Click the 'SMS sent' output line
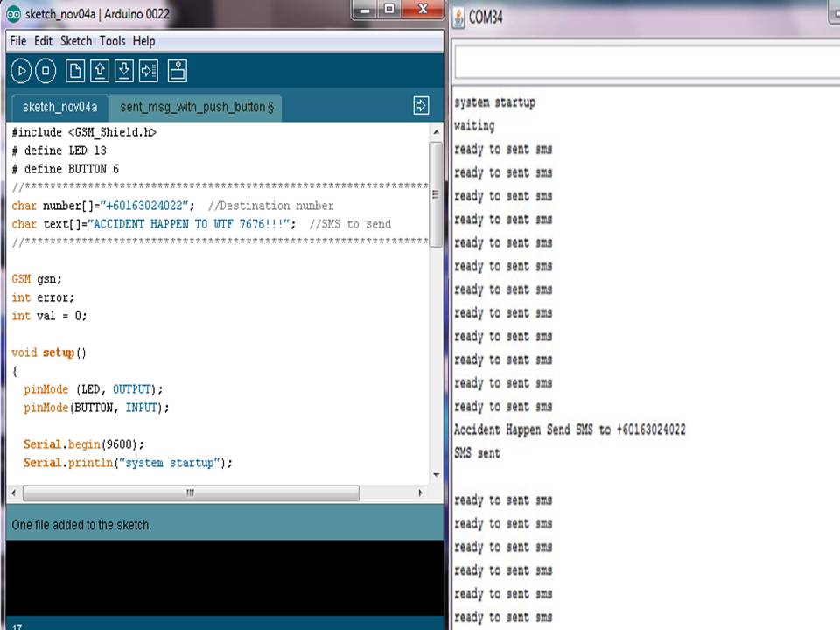This screenshot has height=630, width=840. [x=477, y=453]
